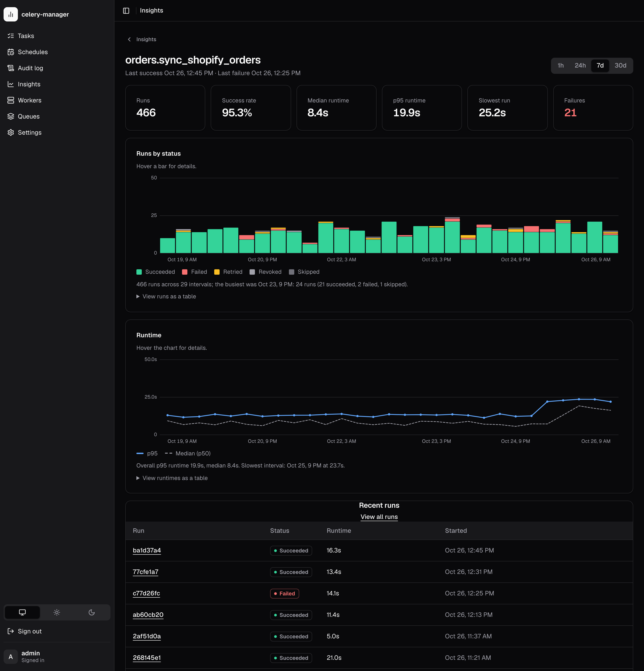Open the Audit log page
The width and height of the screenshot is (644, 671).
point(57,68)
